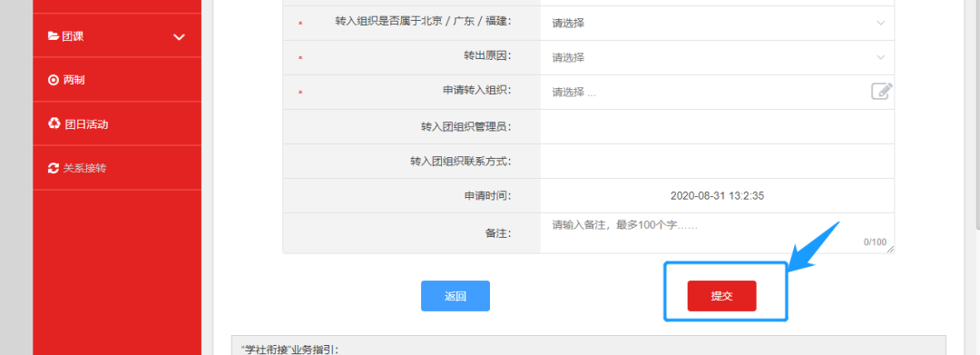The height and width of the screenshot is (355, 980).
Task: Click the 转入团组织管理员 field
Action: click(717, 127)
